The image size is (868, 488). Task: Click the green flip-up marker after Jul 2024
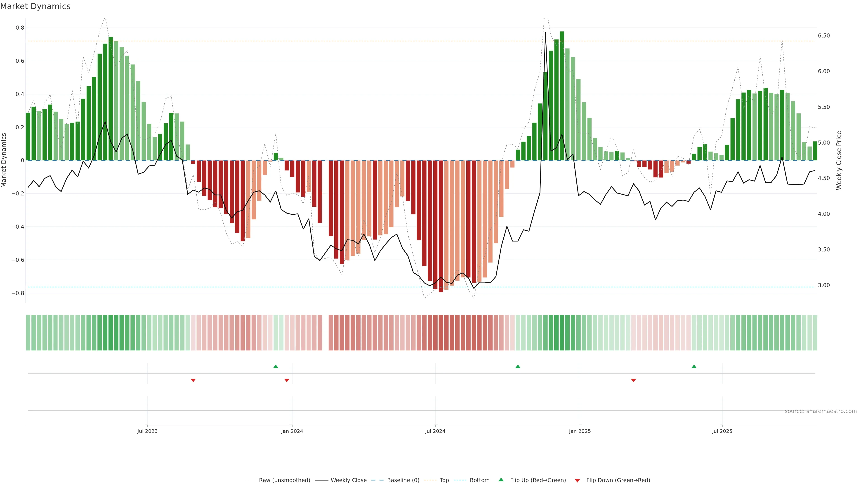click(518, 366)
